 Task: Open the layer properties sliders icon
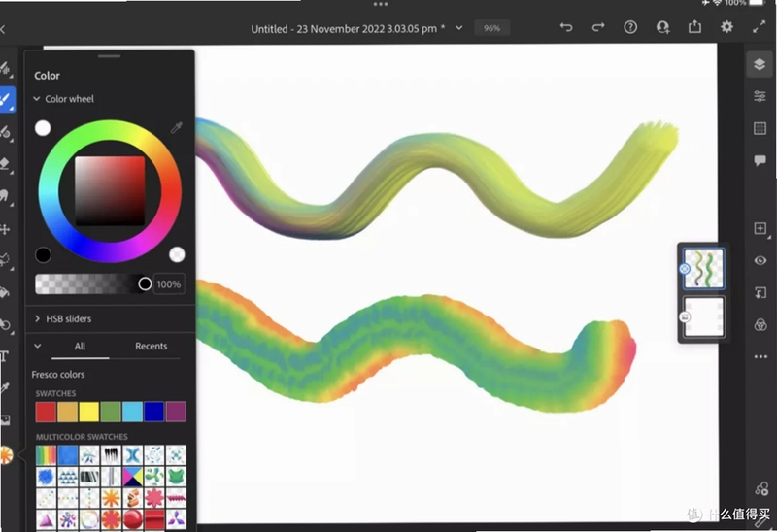pos(760,96)
